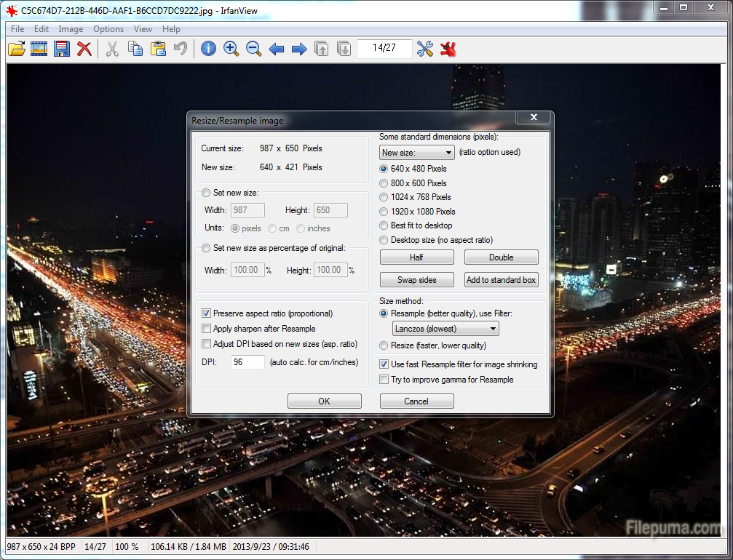The height and width of the screenshot is (560, 733).
Task: Click the DPI input field
Action: 247,362
